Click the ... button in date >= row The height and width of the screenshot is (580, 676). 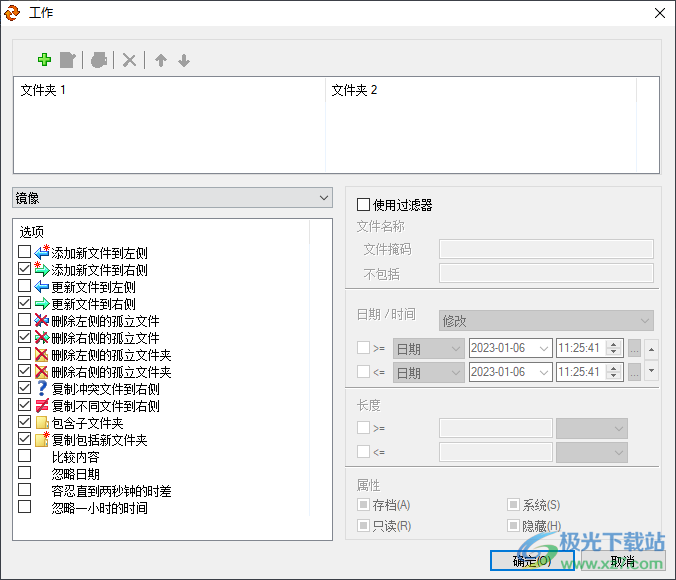click(x=634, y=348)
